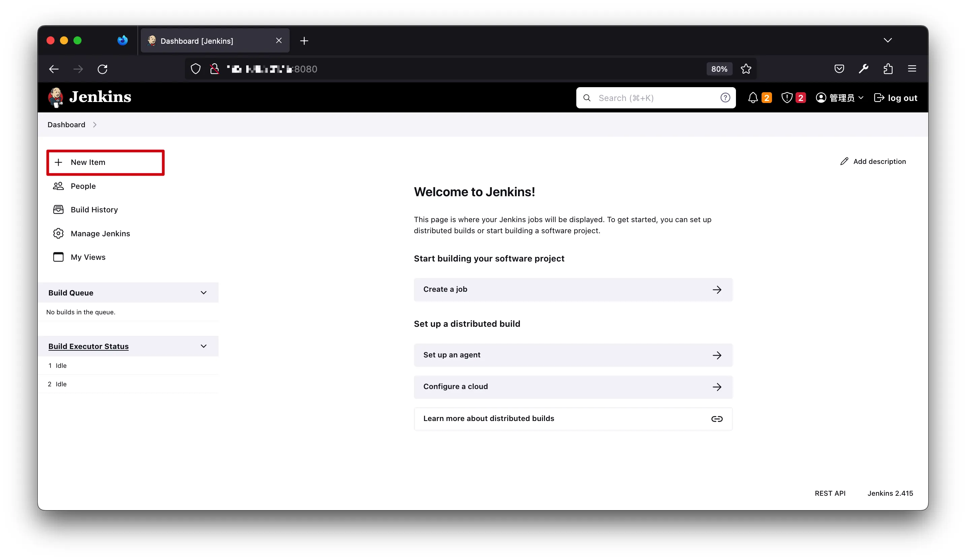This screenshot has height=560, width=966.
Task: Reload the Jenkins dashboard page
Action: tap(102, 69)
